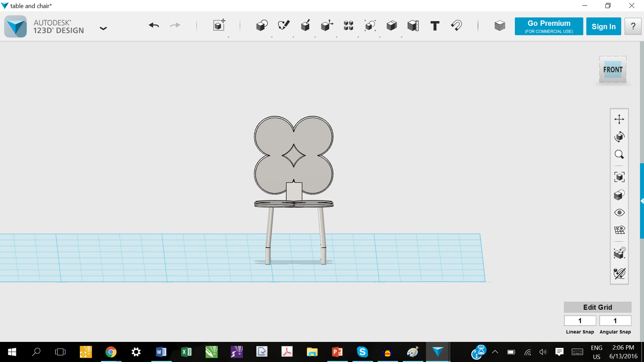Image resolution: width=644 pixels, height=362 pixels.
Task: Click the Sign In button
Action: point(604,26)
